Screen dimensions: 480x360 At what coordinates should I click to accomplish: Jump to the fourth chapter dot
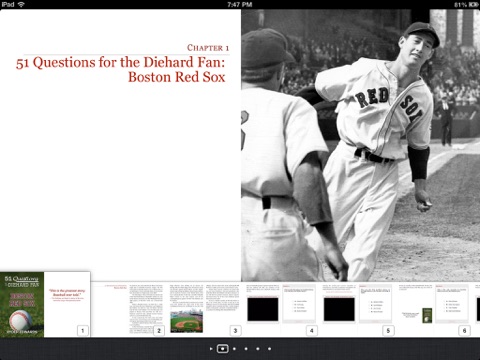coord(258,349)
